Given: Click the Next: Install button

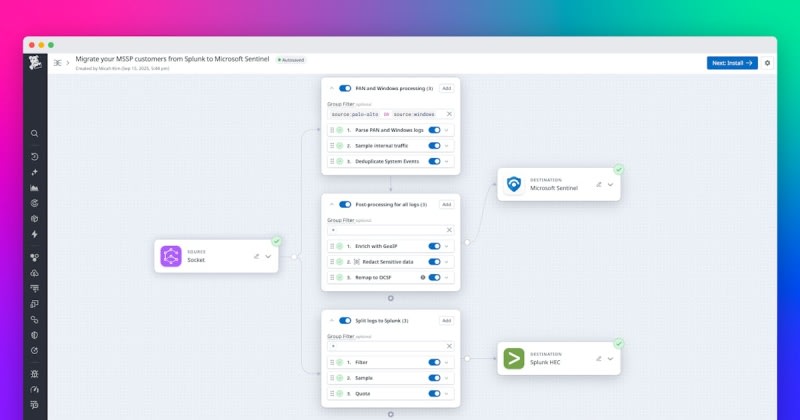Looking at the screenshot, I should tap(732, 63).
